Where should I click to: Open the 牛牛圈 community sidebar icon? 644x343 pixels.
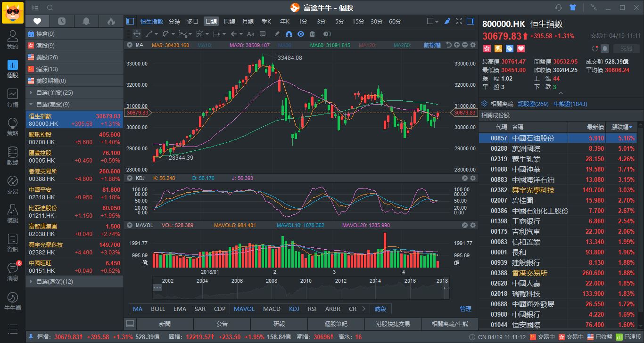point(13,302)
